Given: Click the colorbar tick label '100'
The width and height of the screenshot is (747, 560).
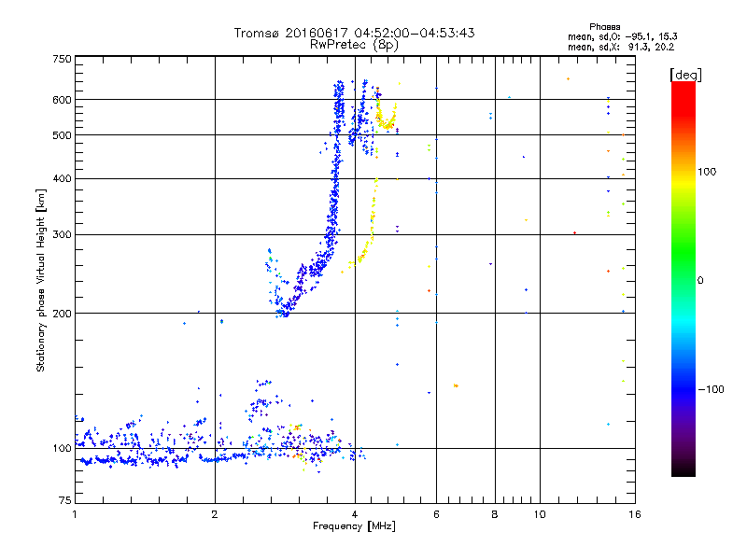Looking at the screenshot, I should pyautogui.click(x=707, y=172).
